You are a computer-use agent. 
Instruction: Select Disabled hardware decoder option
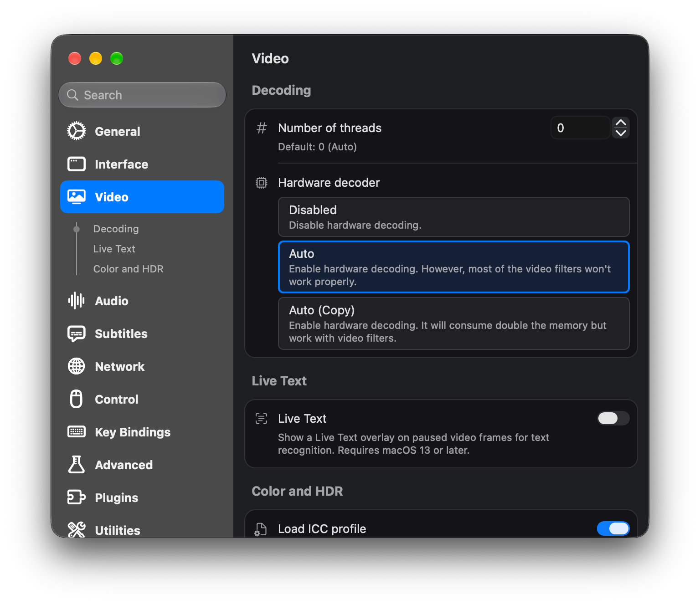[454, 217]
